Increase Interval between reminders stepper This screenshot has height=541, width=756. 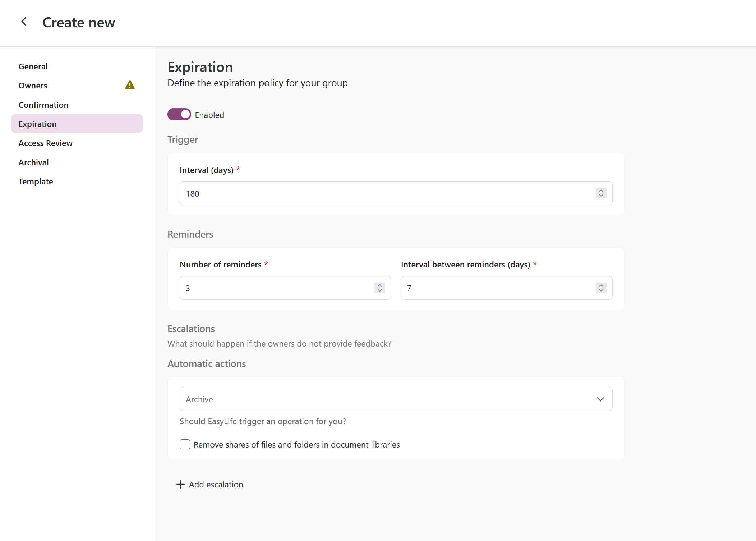click(x=601, y=285)
